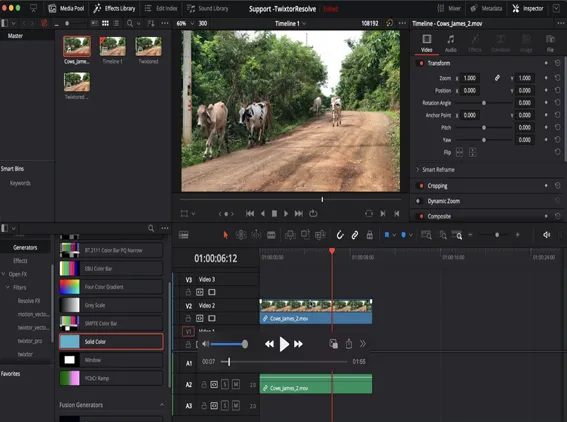Solo the A2 audio track
The width and height of the screenshot is (567, 422).
[225, 384]
